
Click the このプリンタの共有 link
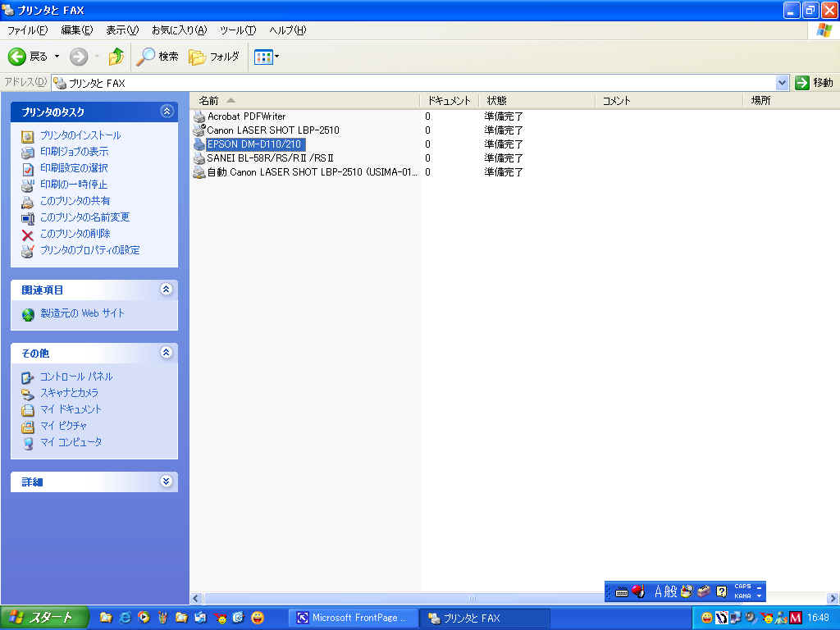(x=75, y=201)
